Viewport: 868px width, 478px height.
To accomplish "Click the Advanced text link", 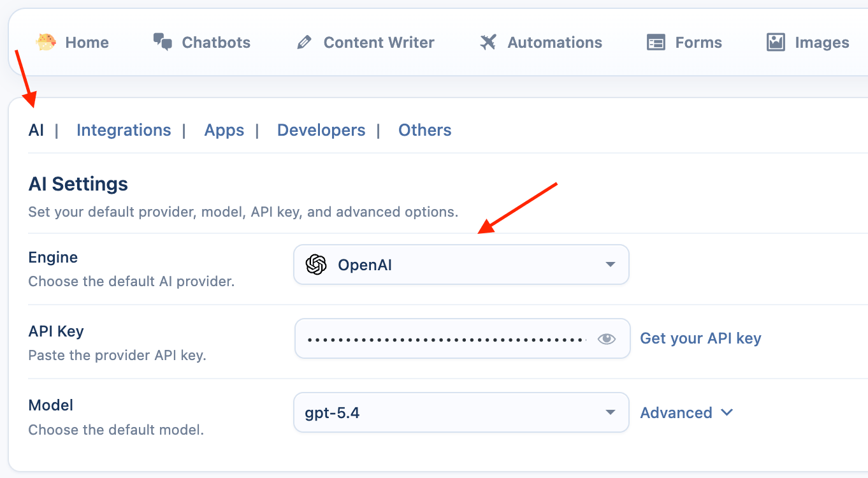I will pos(676,413).
